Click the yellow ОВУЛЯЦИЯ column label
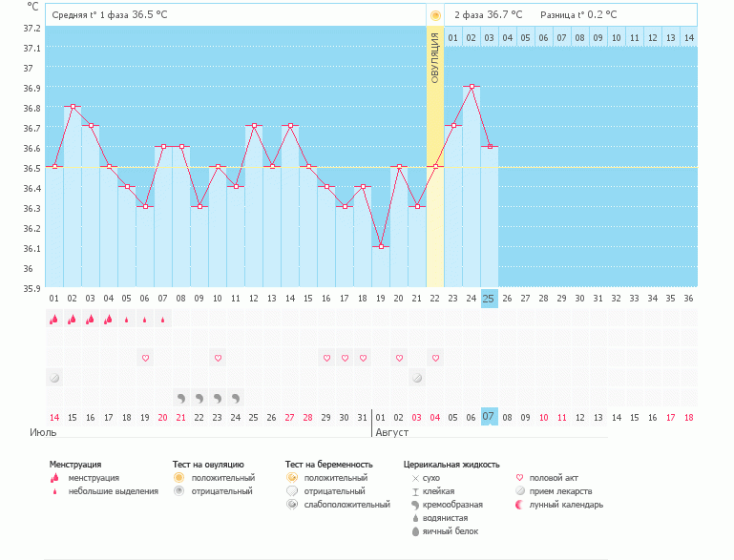The image size is (734, 560). click(x=435, y=57)
